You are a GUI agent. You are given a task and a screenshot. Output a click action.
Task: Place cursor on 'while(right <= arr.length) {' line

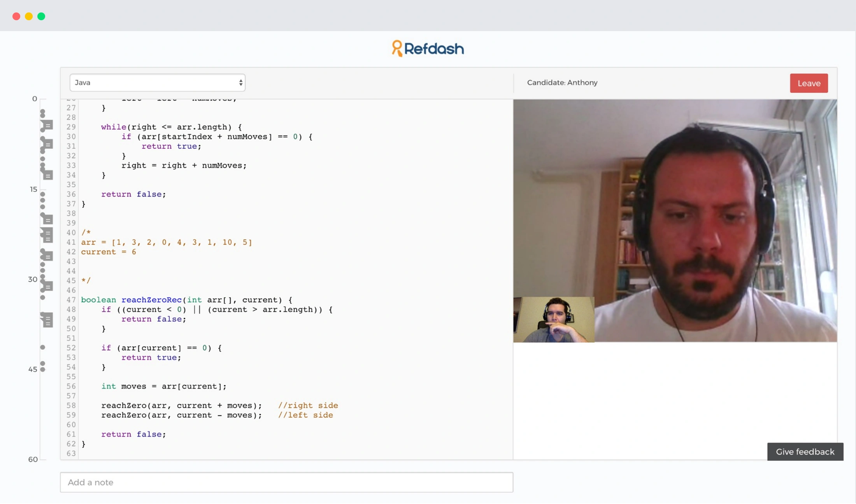pos(171,127)
